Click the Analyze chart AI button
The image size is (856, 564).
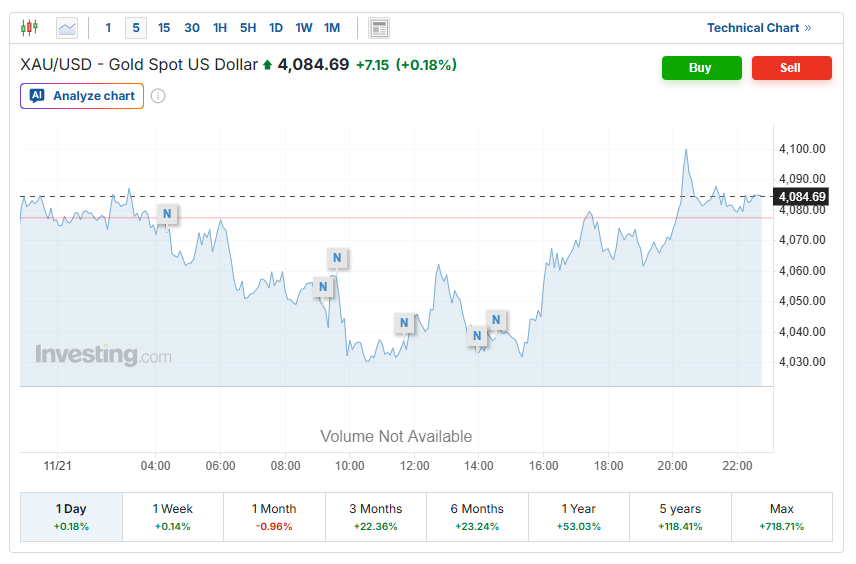tap(82, 96)
